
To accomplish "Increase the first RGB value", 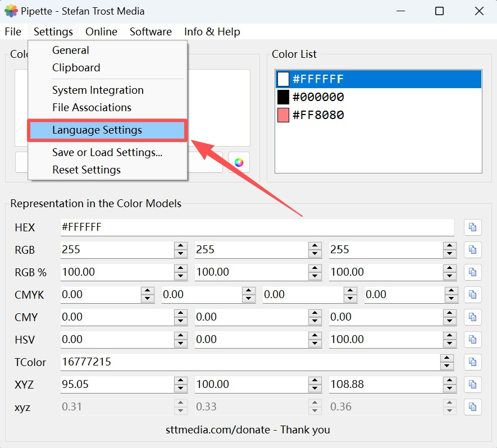I will 180,246.
